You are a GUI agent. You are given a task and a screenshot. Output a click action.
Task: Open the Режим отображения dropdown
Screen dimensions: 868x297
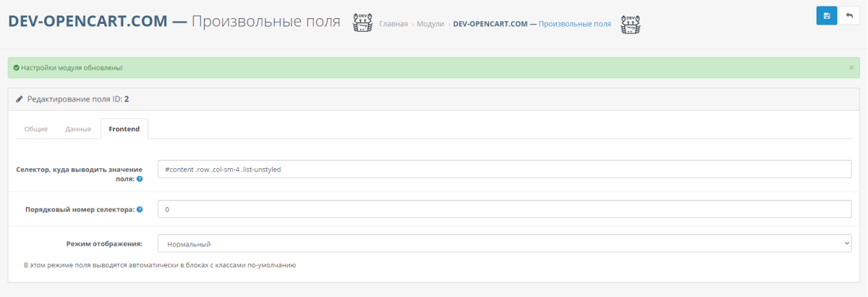tap(505, 243)
